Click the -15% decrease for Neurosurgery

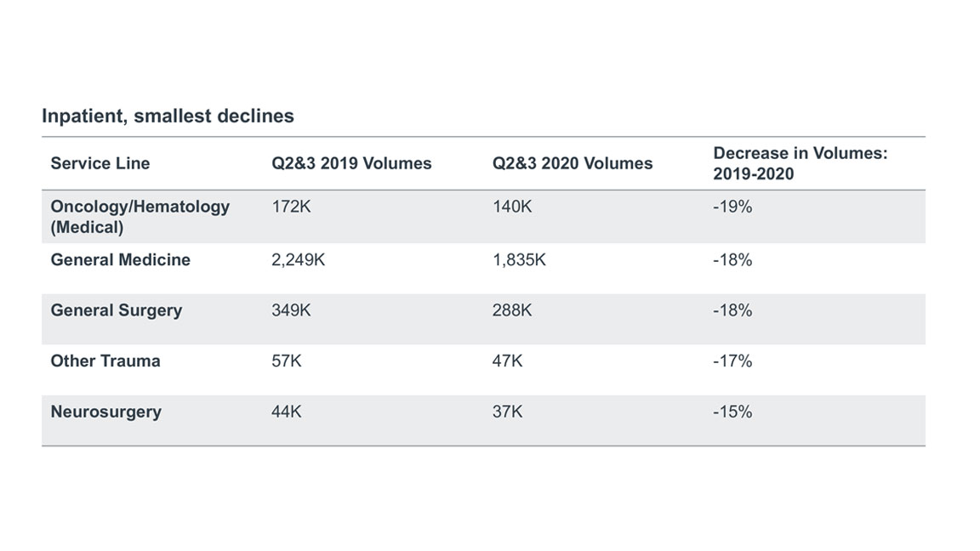[x=732, y=412]
